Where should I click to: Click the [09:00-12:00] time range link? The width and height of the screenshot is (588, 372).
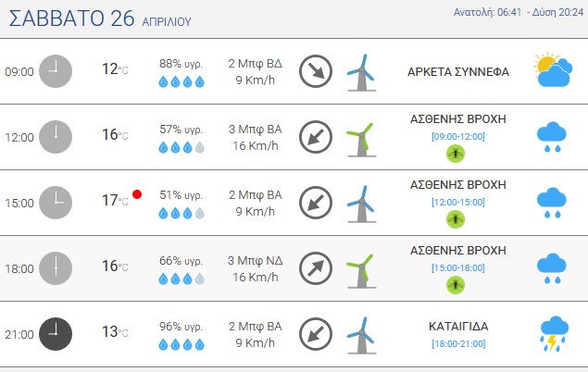click(x=458, y=136)
